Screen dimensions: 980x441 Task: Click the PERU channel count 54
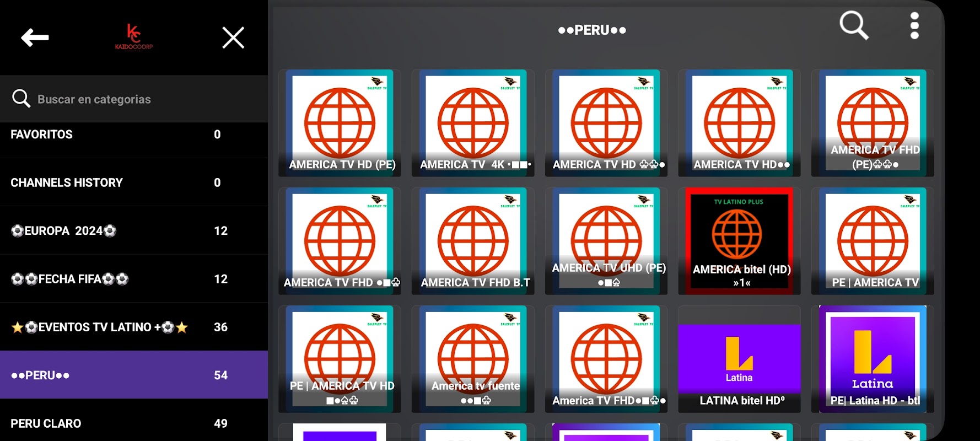coord(220,375)
